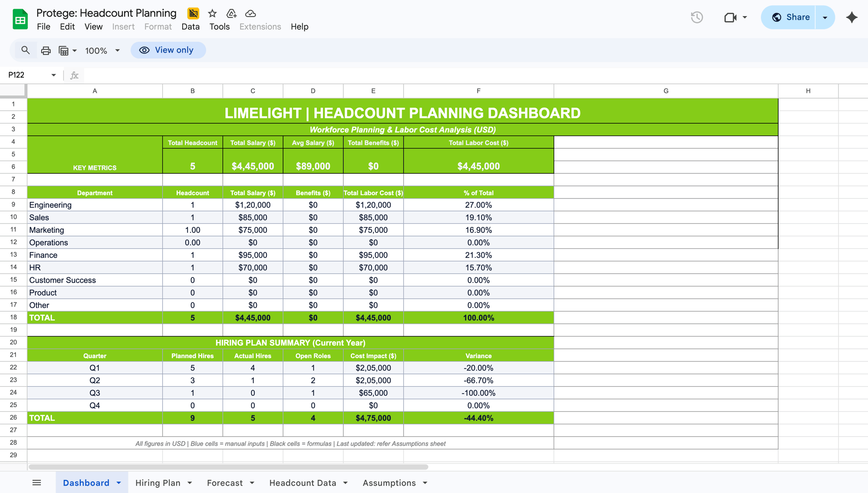Screen dimensions: 868x493
Task: Open the File menu
Action: click(43, 26)
